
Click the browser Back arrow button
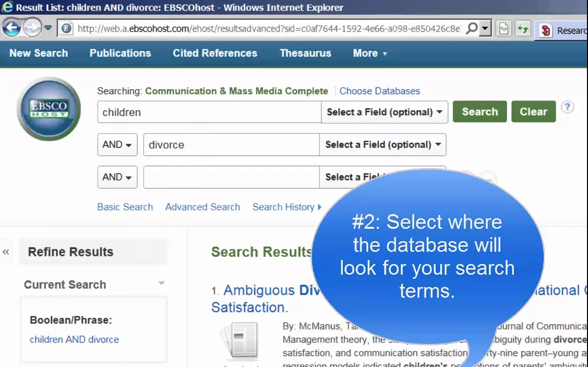11,28
